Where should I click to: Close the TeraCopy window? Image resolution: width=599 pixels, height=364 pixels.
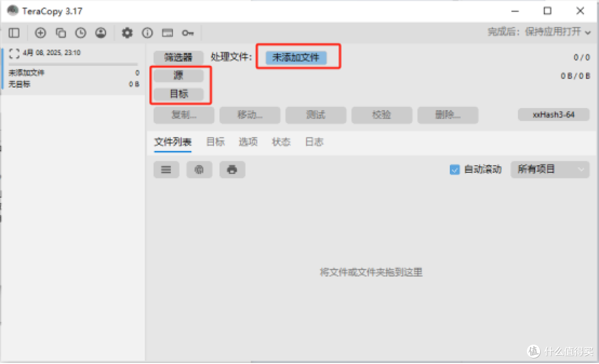tap(580, 11)
